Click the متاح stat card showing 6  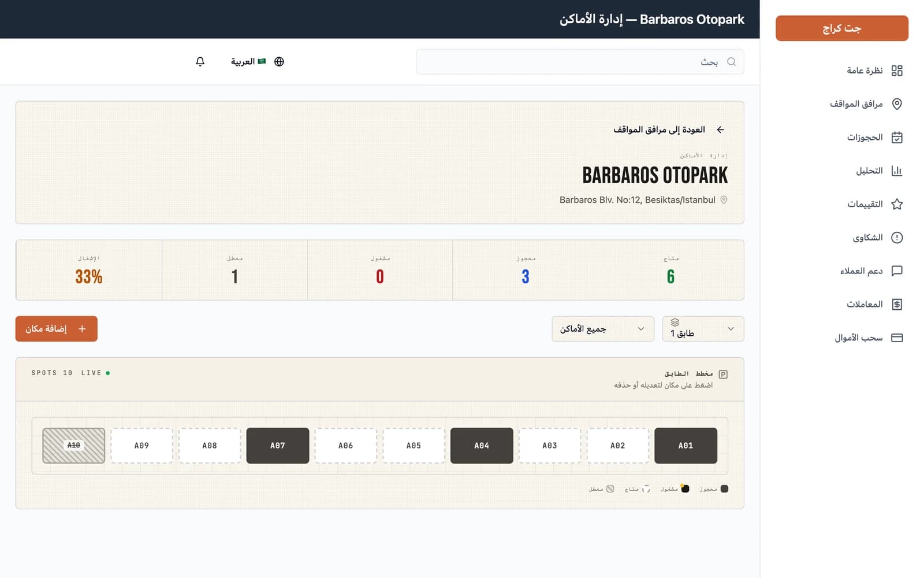(670, 270)
